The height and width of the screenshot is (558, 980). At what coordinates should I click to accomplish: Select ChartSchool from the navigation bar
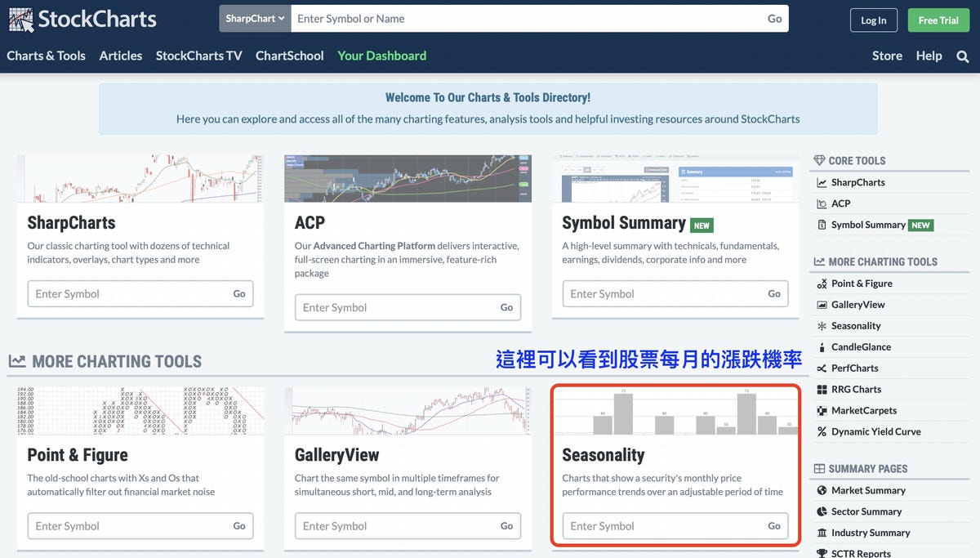289,56
